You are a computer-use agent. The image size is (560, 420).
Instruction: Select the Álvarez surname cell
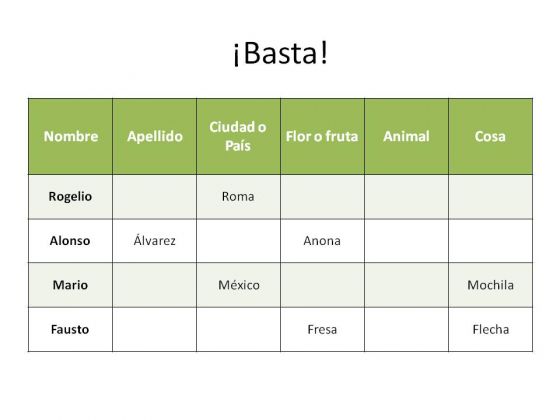tap(154, 241)
